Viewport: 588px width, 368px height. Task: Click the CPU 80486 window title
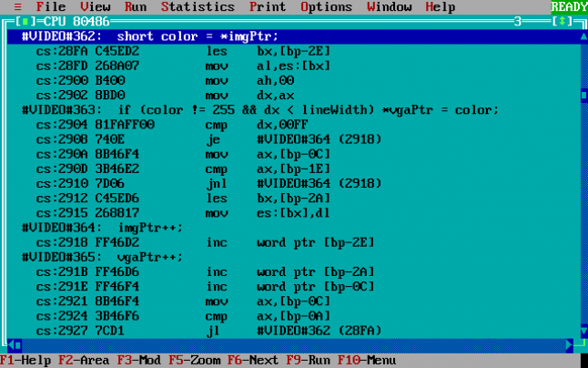click(76, 21)
